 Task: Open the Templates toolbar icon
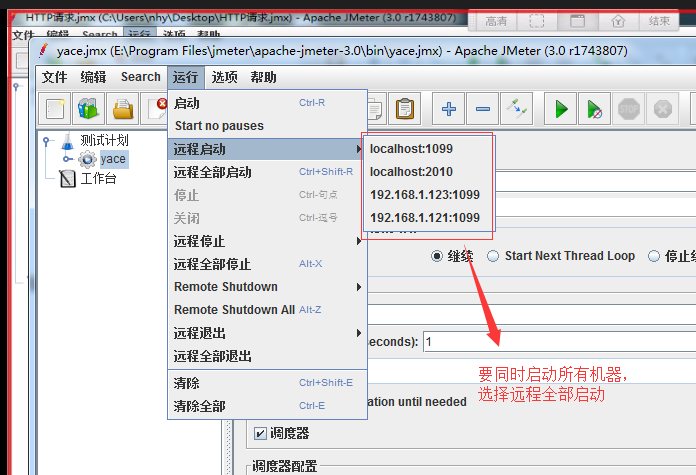[x=88, y=109]
